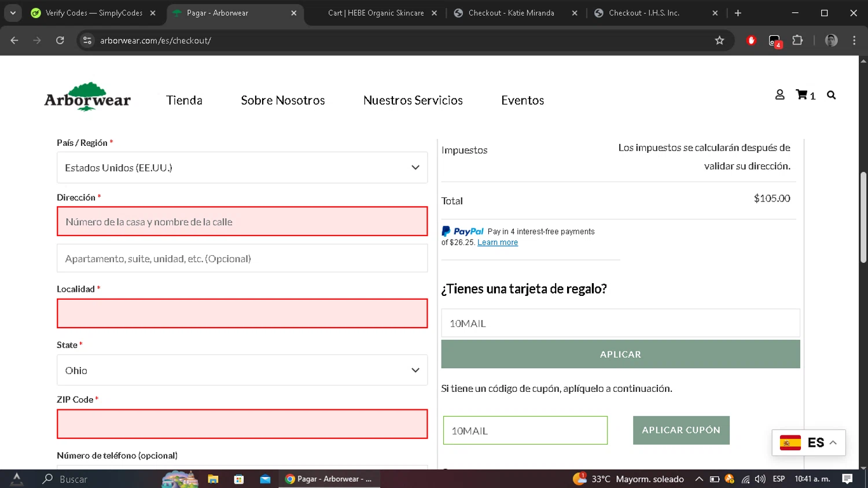Open ES language selector
The height and width of the screenshot is (488, 868).
808,443
